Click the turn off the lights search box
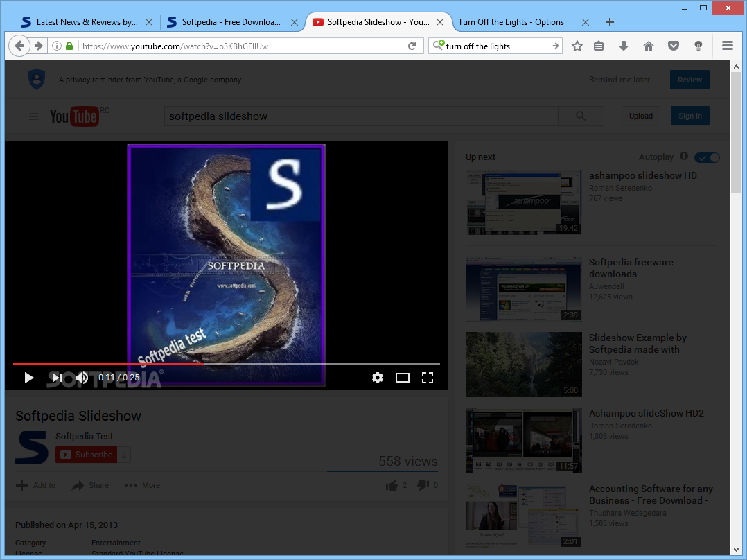The width and height of the screenshot is (747, 560). 497,46
